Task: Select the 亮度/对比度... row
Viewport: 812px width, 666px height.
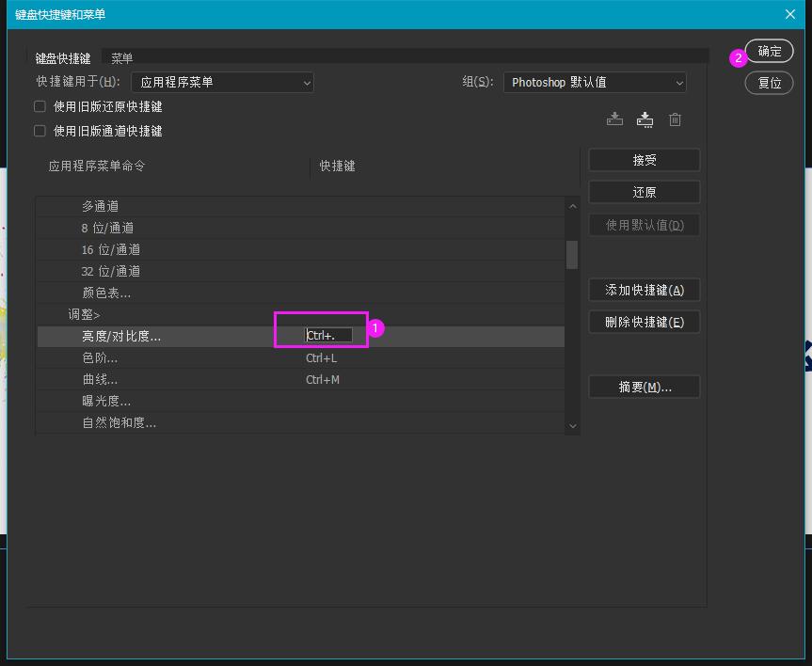Action: (301, 337)
